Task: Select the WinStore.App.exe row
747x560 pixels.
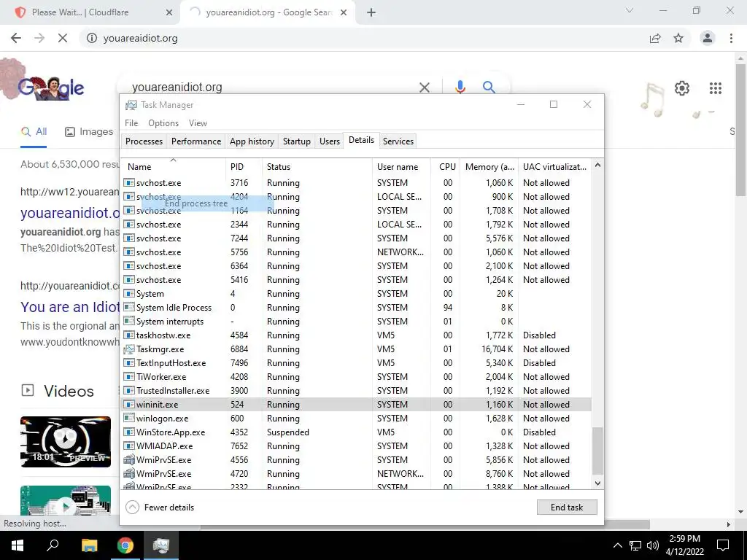Action: point(356,432)
